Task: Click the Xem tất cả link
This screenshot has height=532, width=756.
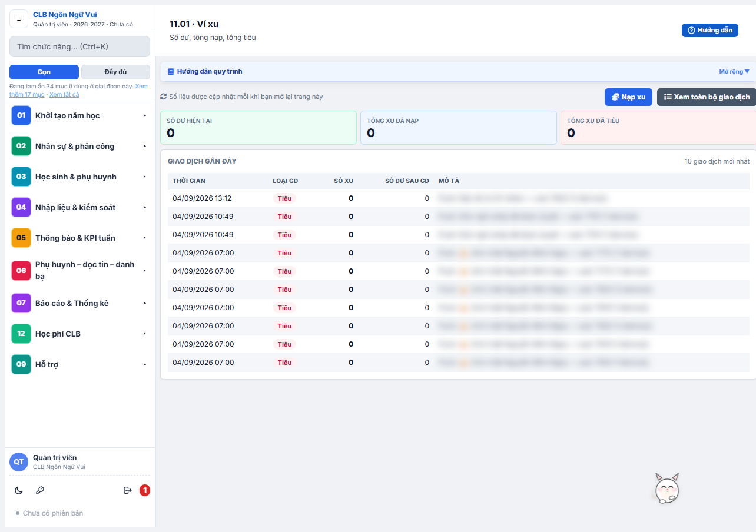Action: 64,94
